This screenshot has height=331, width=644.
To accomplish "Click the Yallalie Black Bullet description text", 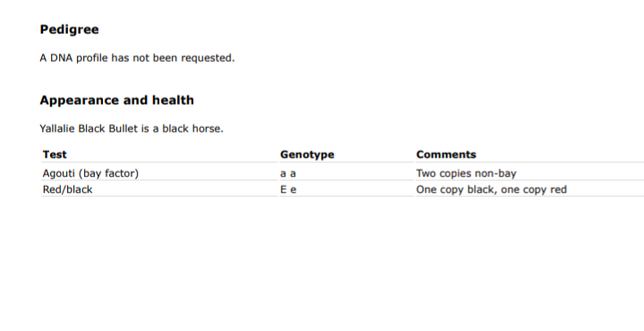I will tap(131, 129).
